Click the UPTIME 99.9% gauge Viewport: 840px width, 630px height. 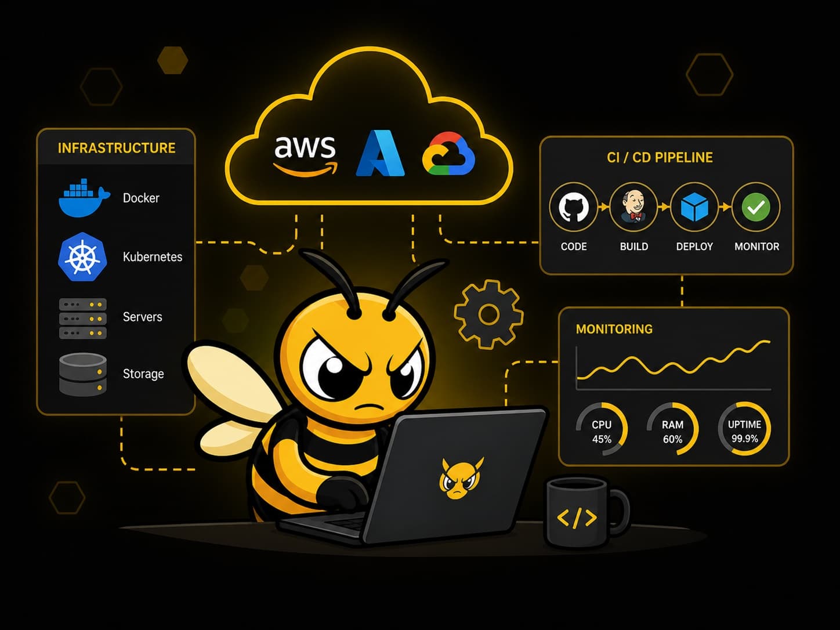point(744,429)
